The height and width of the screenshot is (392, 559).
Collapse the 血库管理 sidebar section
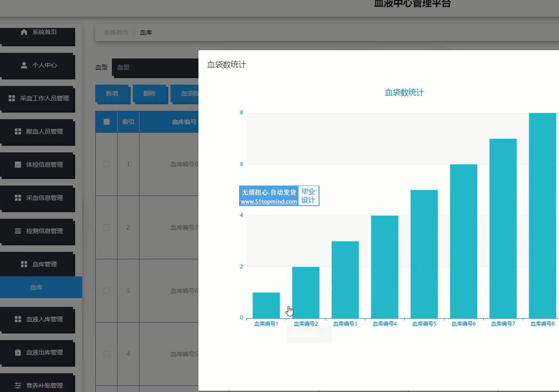[38, 265]
